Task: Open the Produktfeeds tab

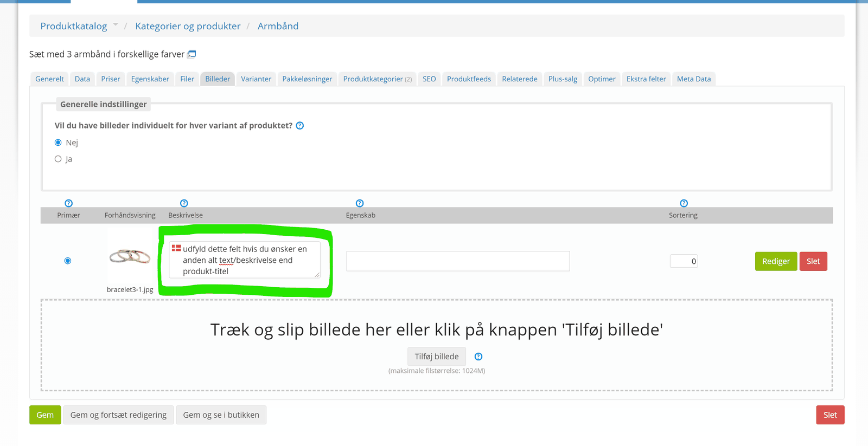Action: coord(469,79)
